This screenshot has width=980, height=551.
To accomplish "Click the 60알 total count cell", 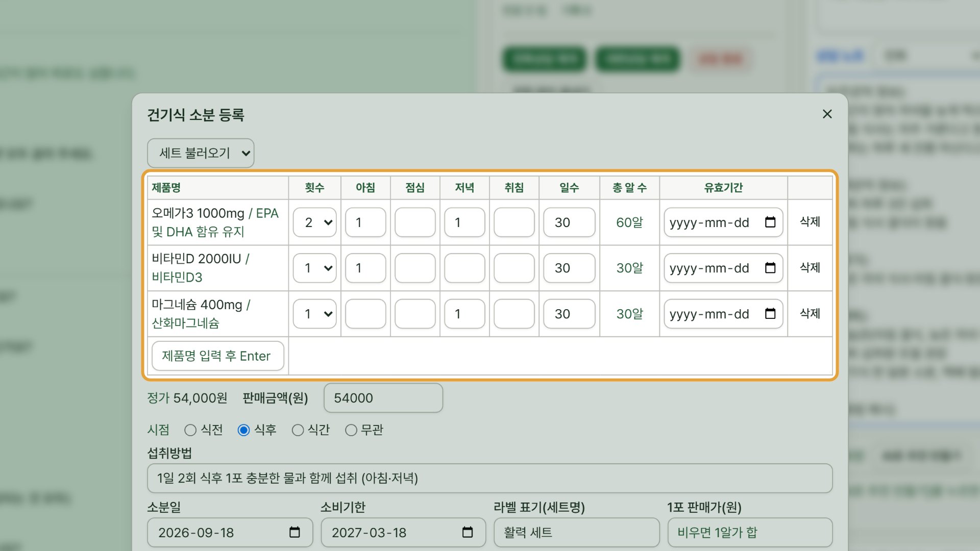I will pyautogui.click(x=629, y=222).
